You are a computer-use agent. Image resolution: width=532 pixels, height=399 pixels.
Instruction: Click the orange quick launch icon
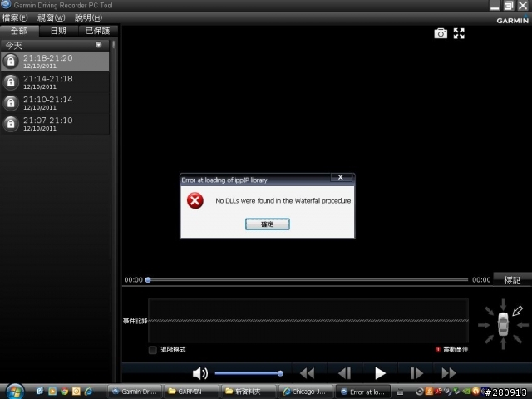[x=76, y=392]
